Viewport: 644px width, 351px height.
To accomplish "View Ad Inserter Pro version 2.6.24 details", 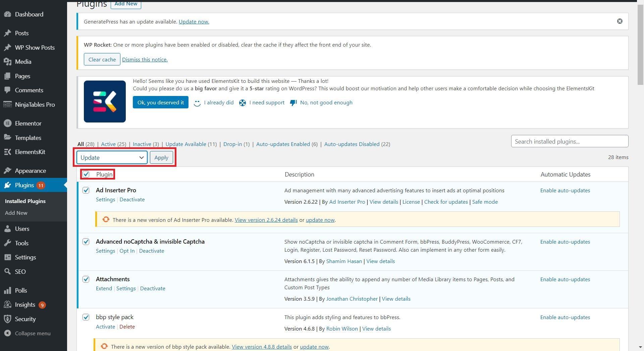I will [x=266, y=220].
